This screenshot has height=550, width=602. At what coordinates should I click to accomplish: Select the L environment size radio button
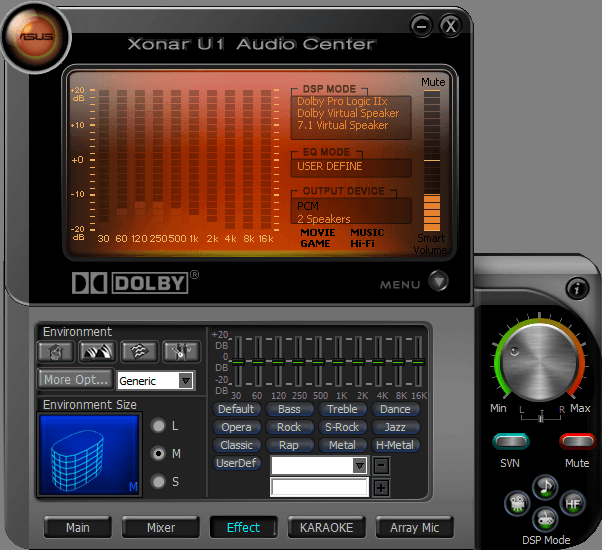[158, 426]
